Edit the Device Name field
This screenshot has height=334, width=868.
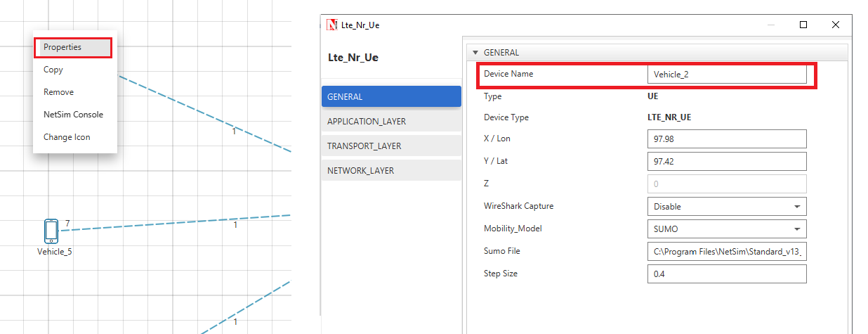click(x=727, y=75)
